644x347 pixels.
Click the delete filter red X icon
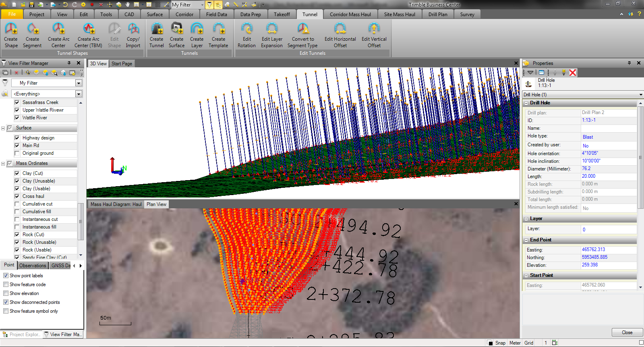tap(17, 73)
